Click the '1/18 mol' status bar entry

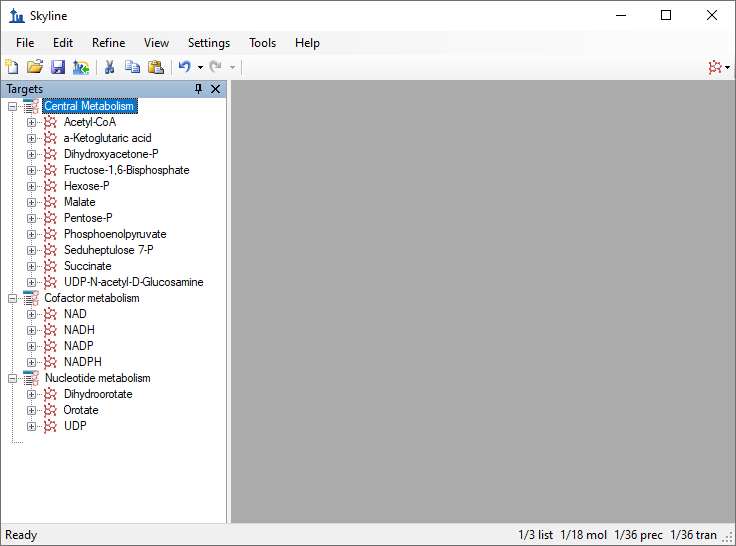click(583, 535)
